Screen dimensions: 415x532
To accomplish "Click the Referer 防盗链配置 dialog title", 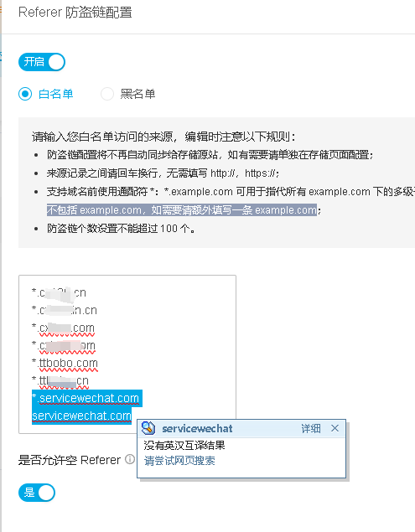I will pos(75,13).
